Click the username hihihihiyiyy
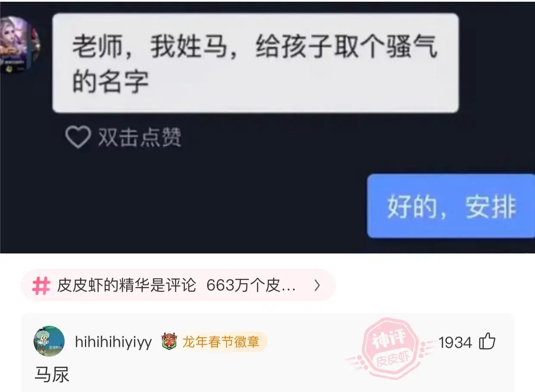This screenshot has width=535, height=392. [x=113, y=342]
